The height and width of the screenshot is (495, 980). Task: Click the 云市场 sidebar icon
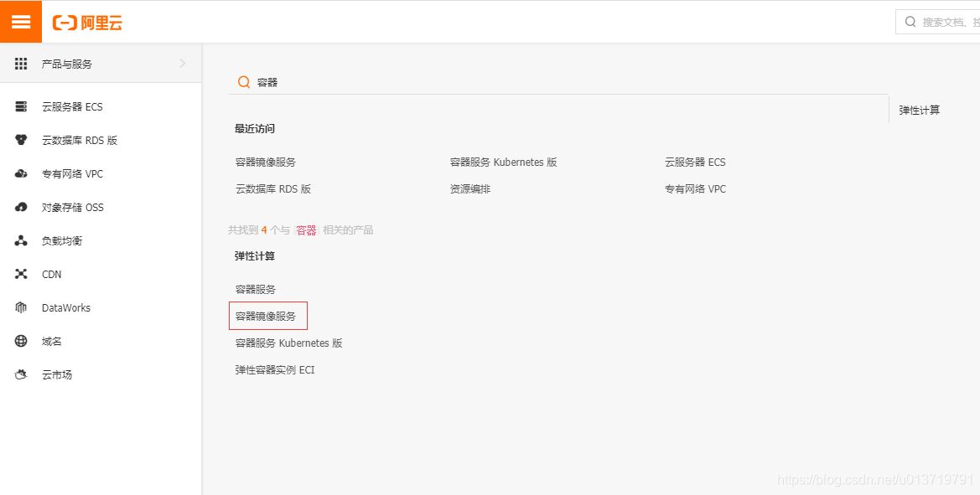pos(21,374)
